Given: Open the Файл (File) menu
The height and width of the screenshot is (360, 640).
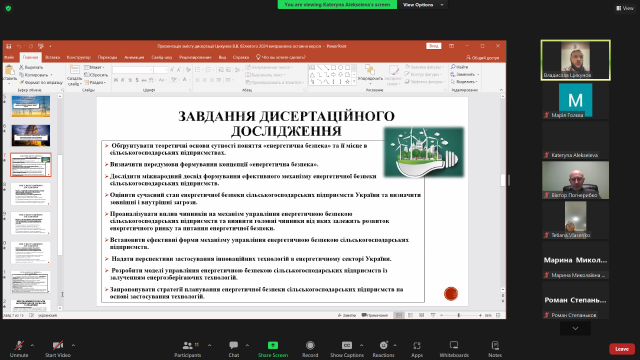Looking at the screenshot, I should (x=9, y=58).
